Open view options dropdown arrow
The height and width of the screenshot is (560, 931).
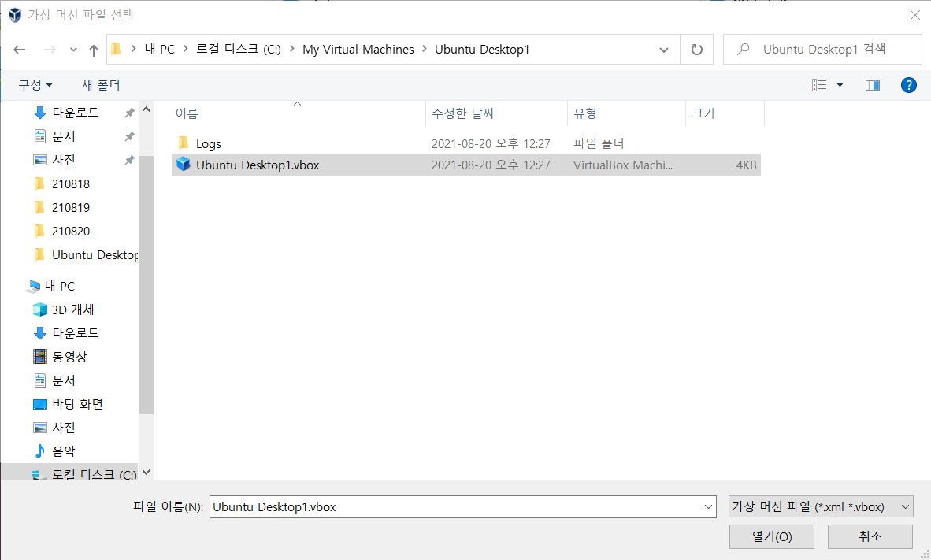[x=840, y=85]
